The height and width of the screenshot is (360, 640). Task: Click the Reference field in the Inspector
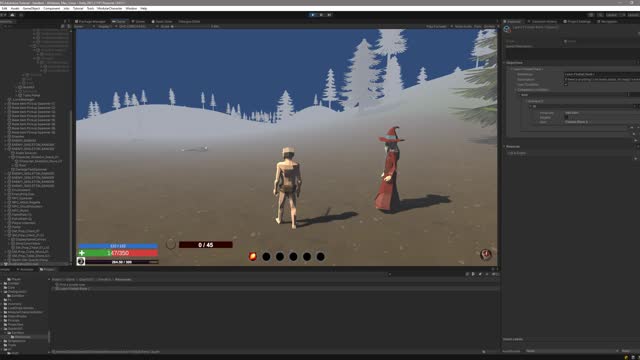601,74
